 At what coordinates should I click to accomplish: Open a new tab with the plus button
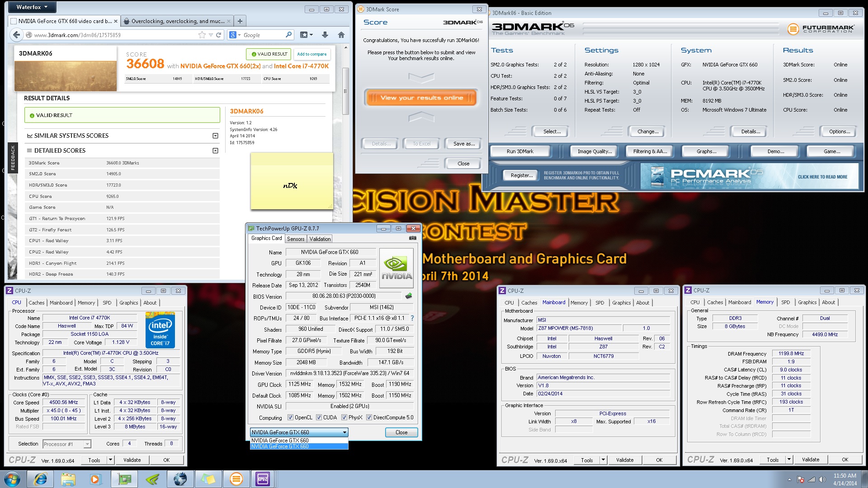[240, 21]
